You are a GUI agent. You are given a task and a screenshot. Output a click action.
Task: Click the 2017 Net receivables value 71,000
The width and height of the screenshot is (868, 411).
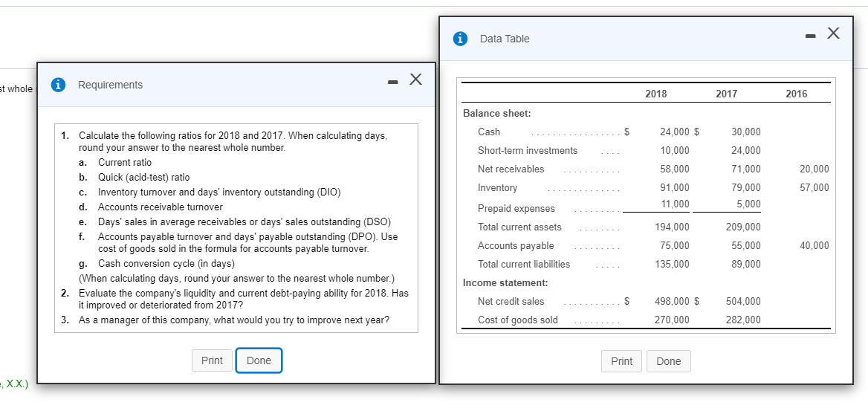tap(745, 169)
